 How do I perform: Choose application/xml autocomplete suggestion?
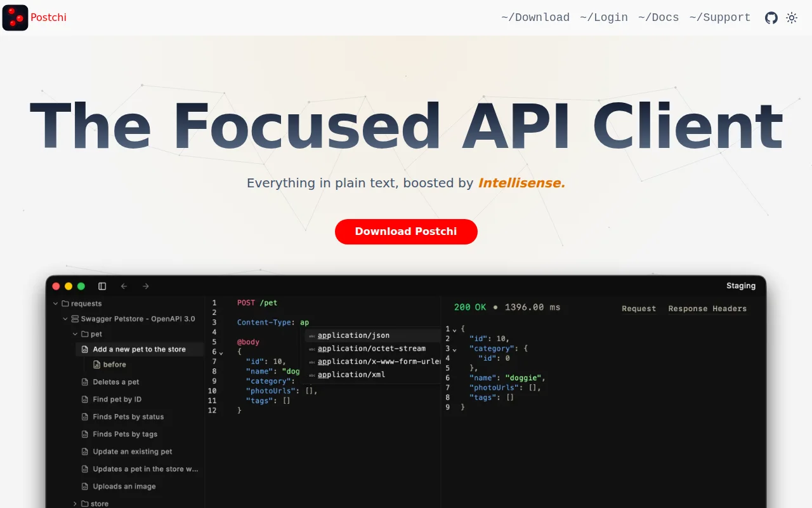[373, 375]
